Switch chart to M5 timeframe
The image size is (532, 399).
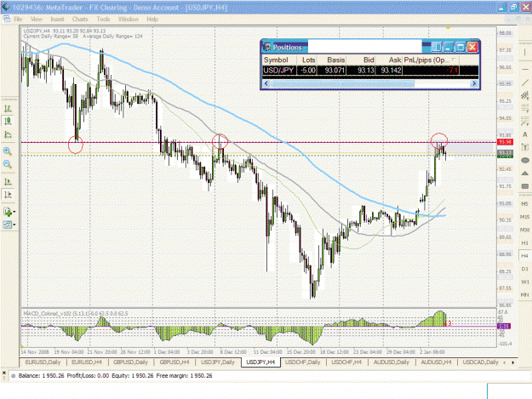524,203
